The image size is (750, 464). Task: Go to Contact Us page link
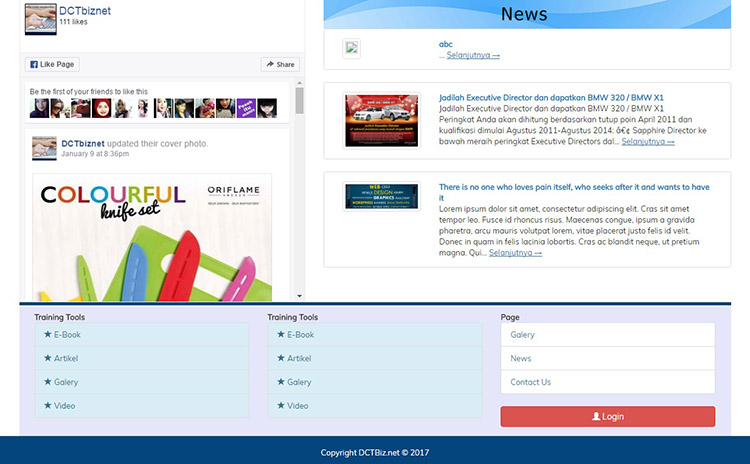pyautogui.click(x=530, y=382)
